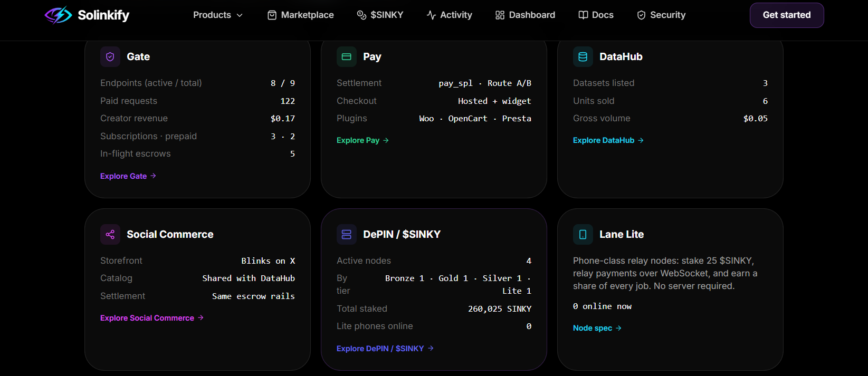868x376 pixels.
Task: Click the arrow next to Explore Pay
Action: tap(386, 140)
